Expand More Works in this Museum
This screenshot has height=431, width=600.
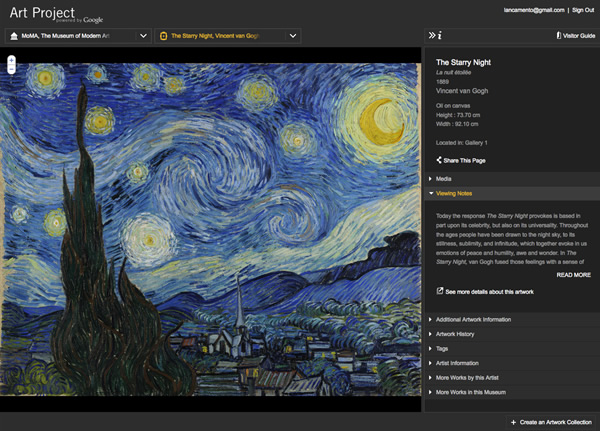click(512, 392)
